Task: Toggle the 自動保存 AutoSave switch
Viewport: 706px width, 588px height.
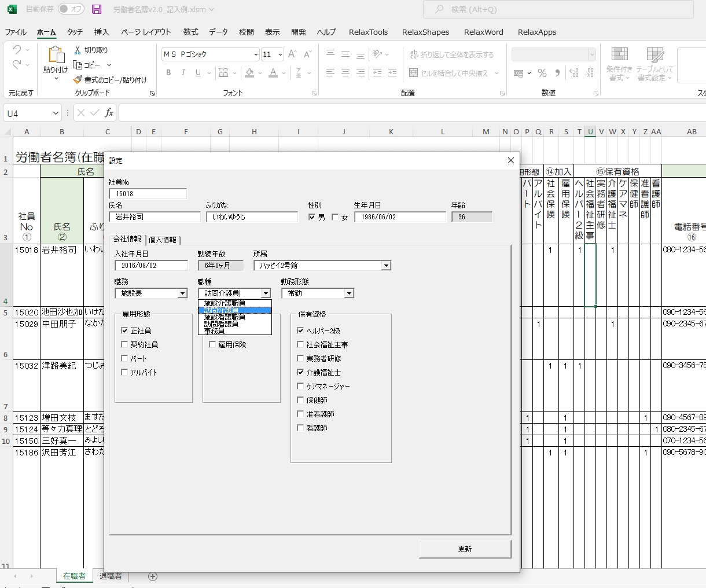Action: tap(71, 9)
